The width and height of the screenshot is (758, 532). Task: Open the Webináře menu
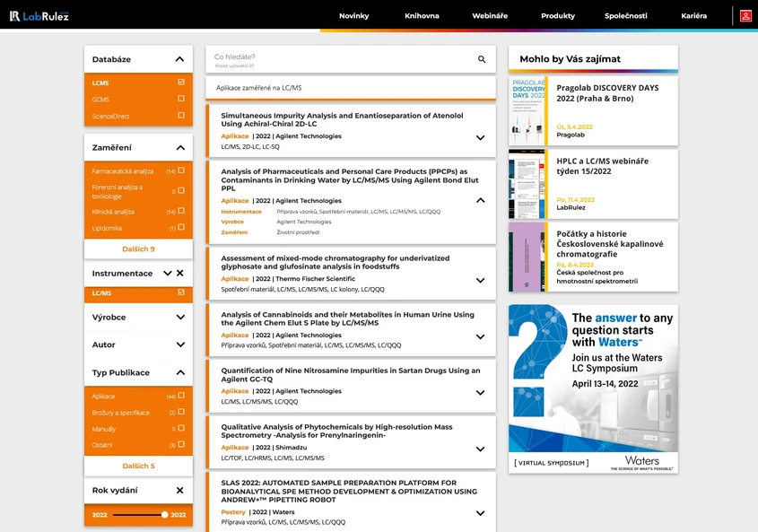click(x=490, y=15)
